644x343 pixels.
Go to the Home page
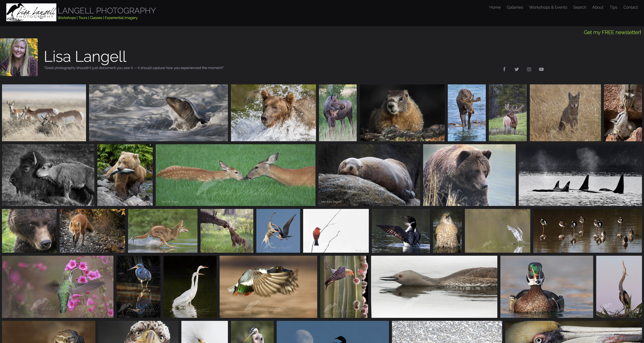point(495,7)
